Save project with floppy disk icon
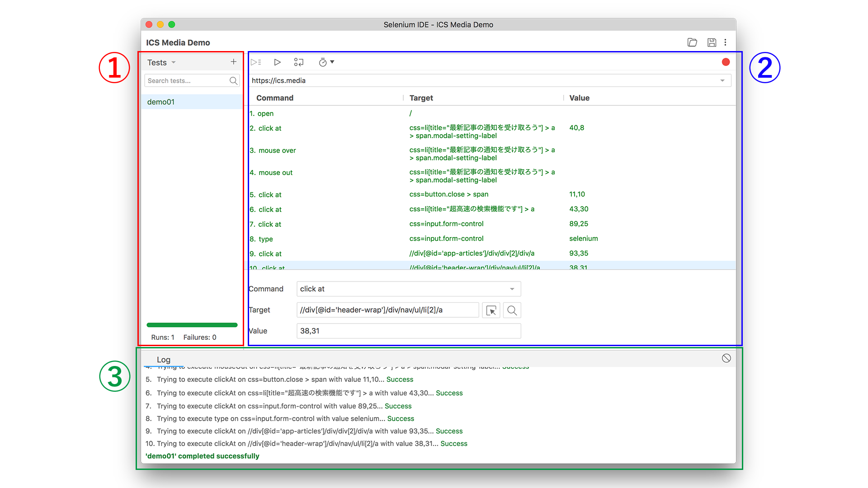The width and height of the screenshot is (868, 488). tap(712, 42)
